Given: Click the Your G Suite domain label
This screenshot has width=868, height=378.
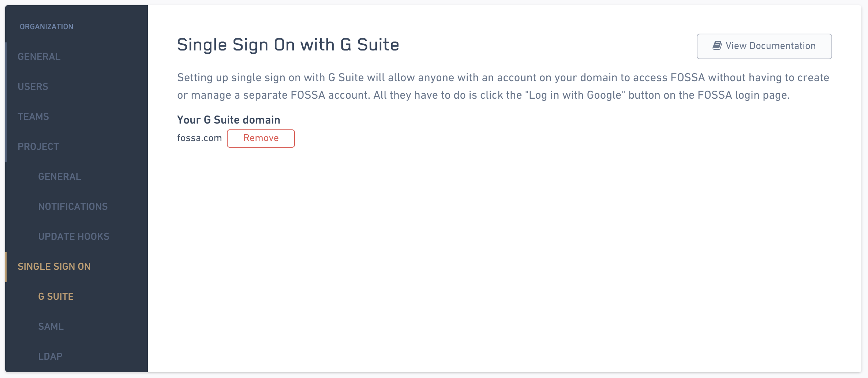Looking at the screenshot, I should 229,120.
